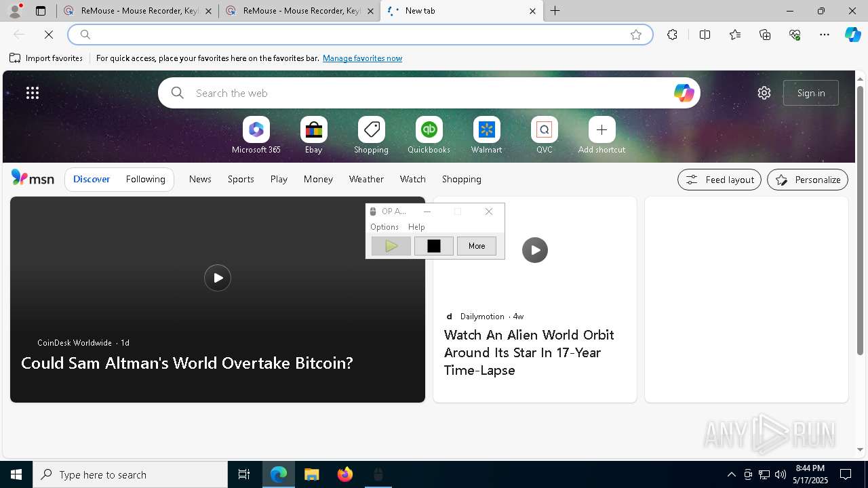Open Edge Settings and more menu

click(825, 35)
